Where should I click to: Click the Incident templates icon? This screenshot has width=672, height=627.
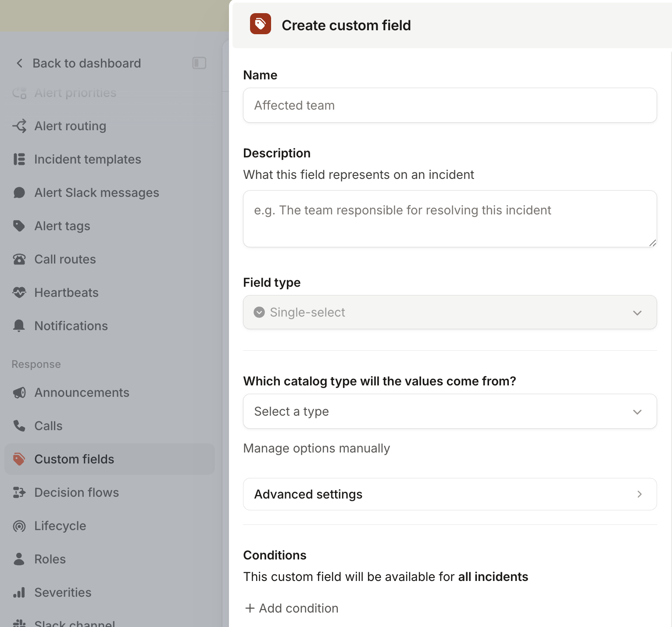tap(19, 159)
